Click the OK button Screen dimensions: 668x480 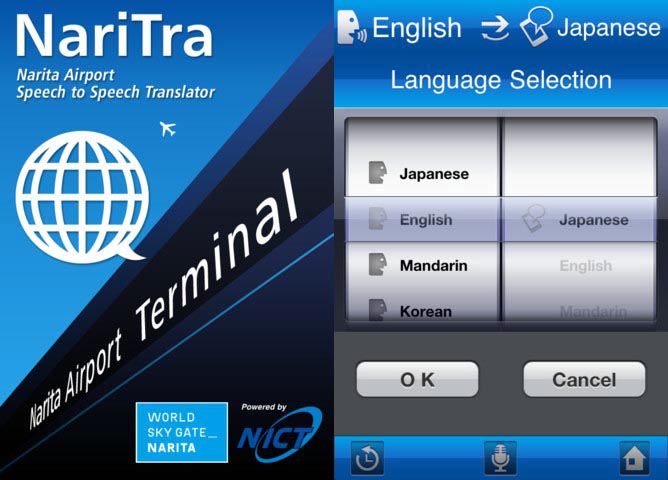418,379
